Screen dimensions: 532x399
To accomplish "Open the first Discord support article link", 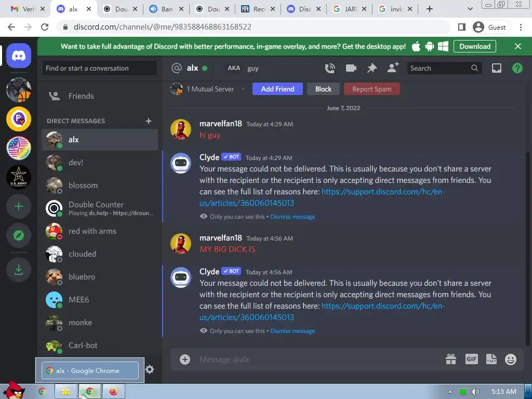I will click(x=322, y=197).
